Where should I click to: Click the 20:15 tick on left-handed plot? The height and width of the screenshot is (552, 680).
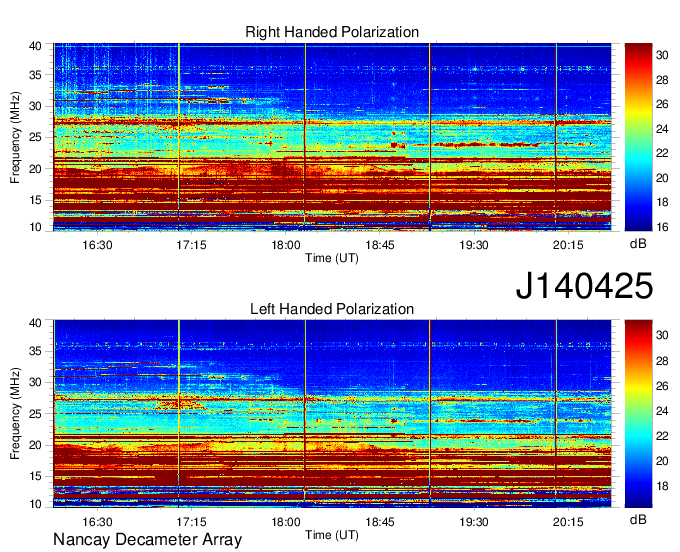(568, 522)
